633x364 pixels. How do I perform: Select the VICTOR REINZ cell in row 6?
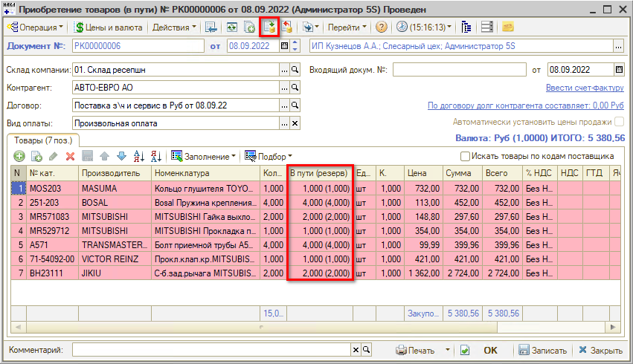(115, 259)
